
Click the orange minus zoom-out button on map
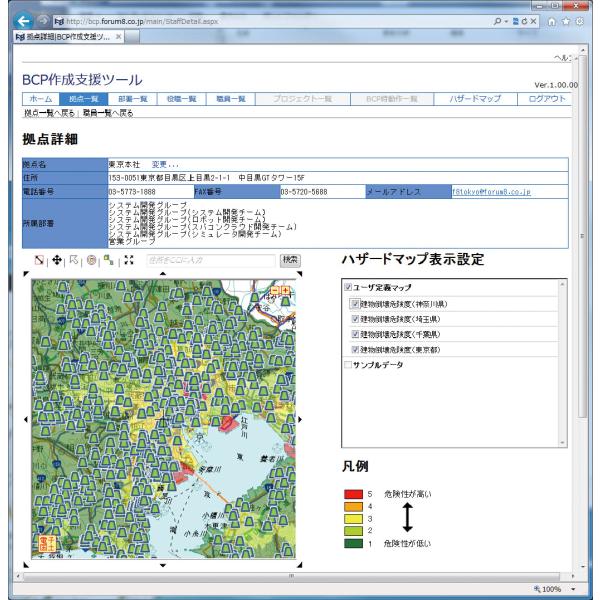(275, 290)
